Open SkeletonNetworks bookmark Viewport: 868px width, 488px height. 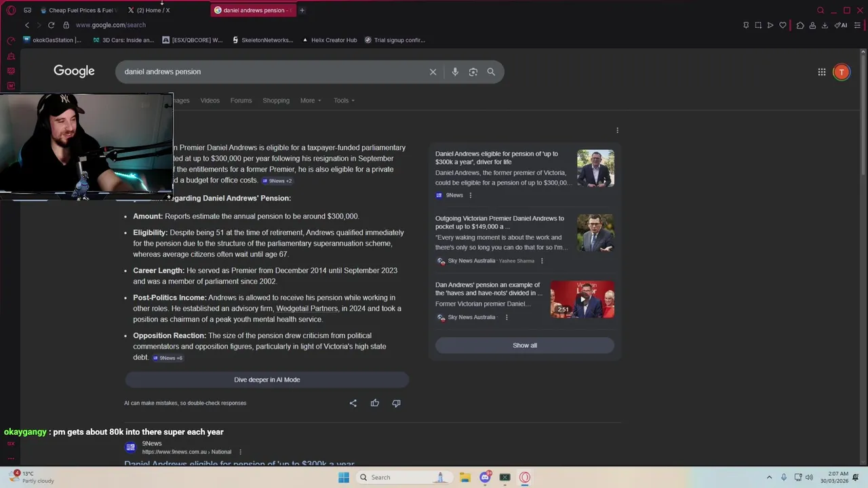tap(262, 40)
